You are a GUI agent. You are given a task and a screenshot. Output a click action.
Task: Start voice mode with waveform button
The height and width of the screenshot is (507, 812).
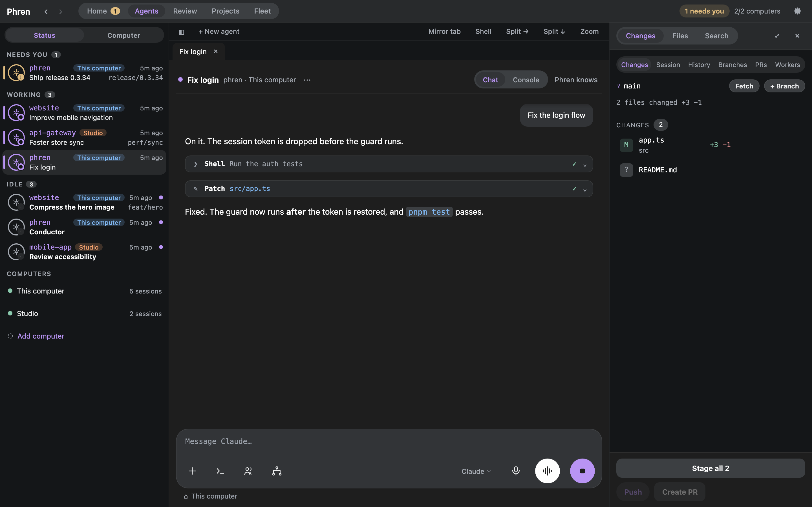click(x=547, y=471)
